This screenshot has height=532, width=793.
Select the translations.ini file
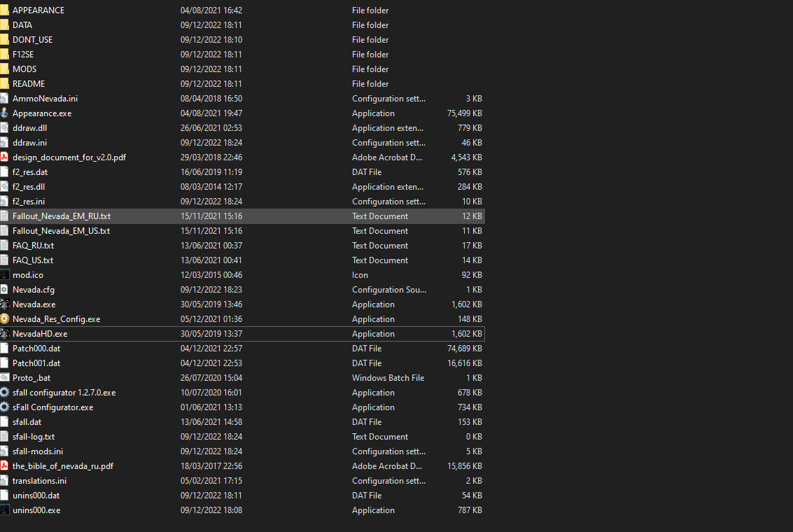coord(39,481)
